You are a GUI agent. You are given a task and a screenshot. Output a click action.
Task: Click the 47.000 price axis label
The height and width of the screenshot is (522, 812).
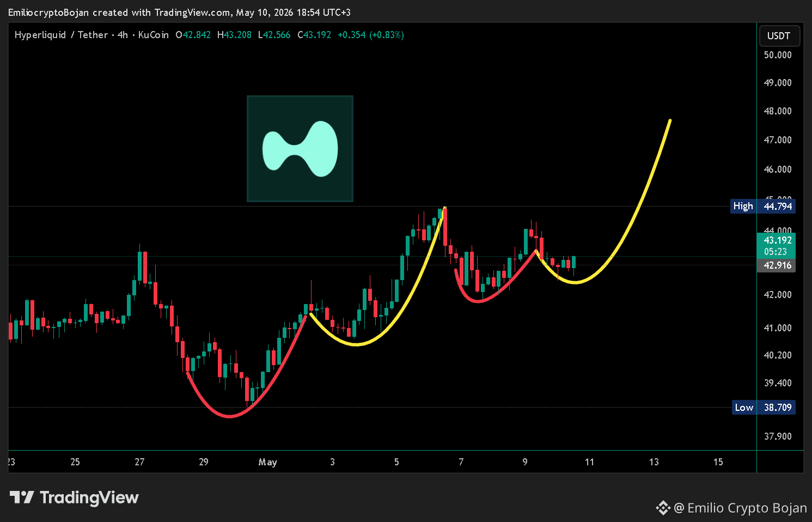pos(778,140)
